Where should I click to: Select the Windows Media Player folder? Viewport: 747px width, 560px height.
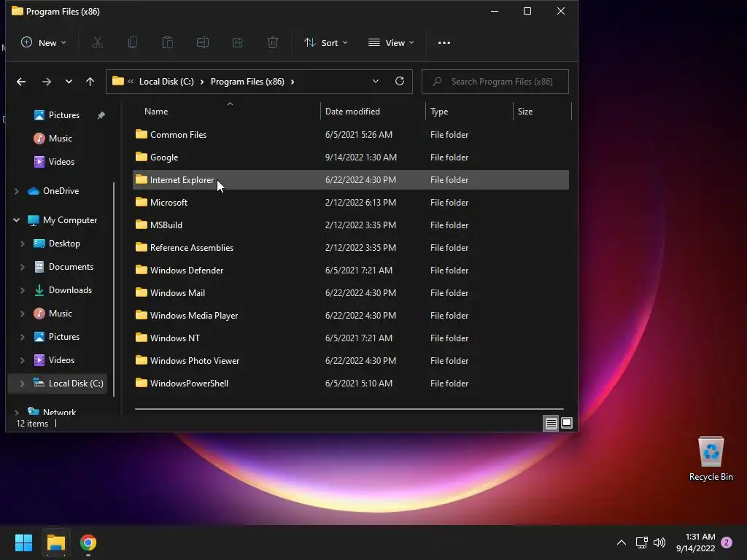click(x=351, y=316)
